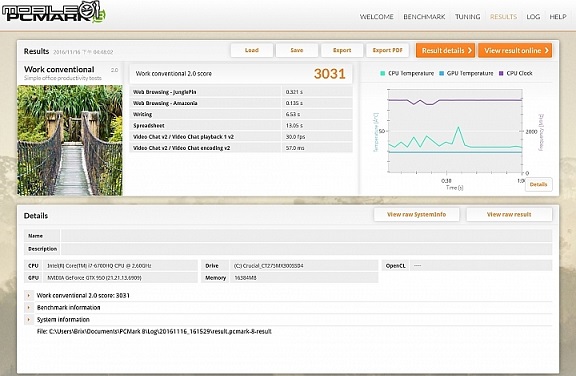Click the GPU NVIDIA GeForce GTX 950 value
The width and height of the screenshot is (576, 376).
coord(120,278)
